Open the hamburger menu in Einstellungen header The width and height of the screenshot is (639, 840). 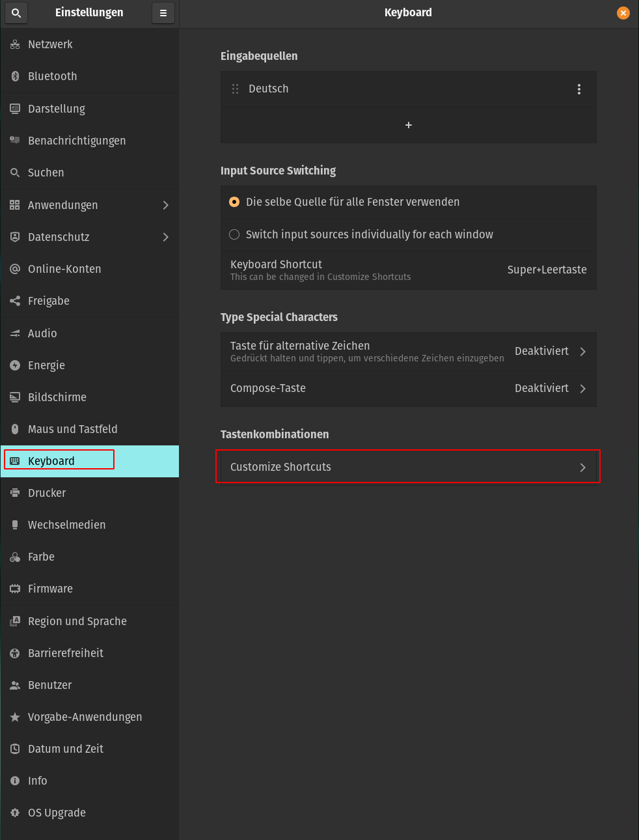(x=163, y=13)
